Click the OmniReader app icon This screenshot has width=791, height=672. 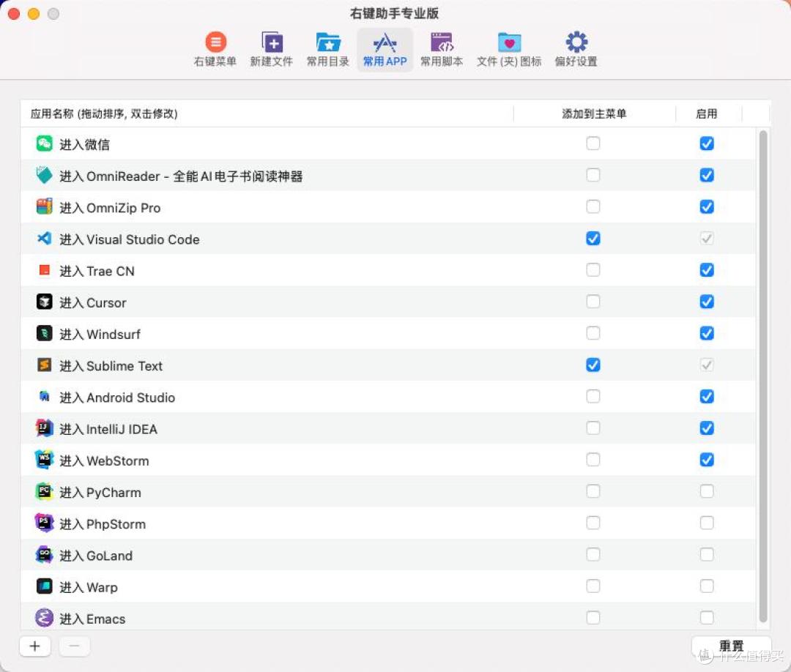(x=45, y=176)
